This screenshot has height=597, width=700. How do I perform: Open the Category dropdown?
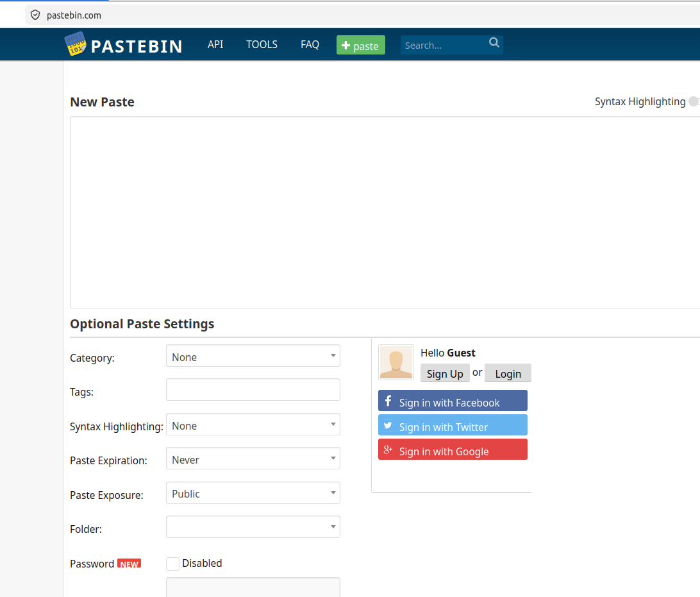coord(253,356)
